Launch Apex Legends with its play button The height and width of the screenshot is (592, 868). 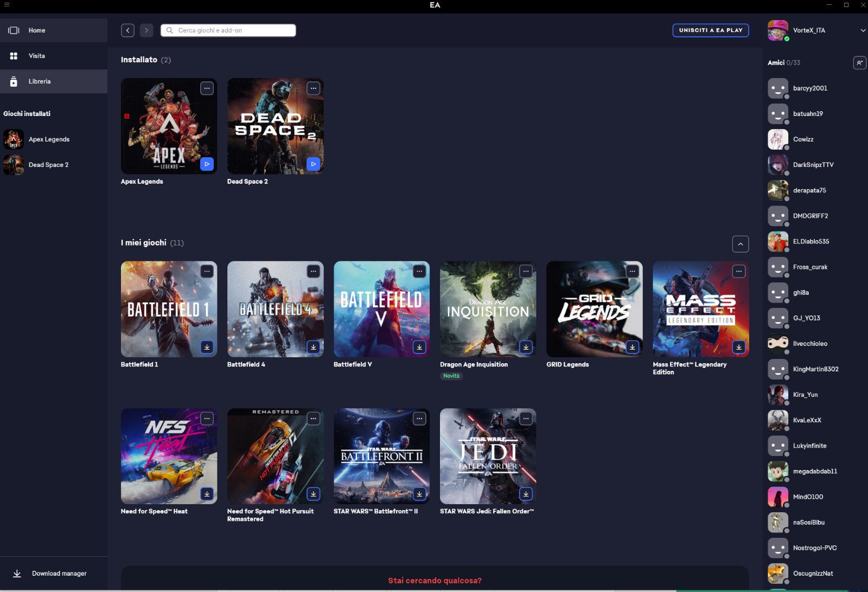[x=207, y=164]
